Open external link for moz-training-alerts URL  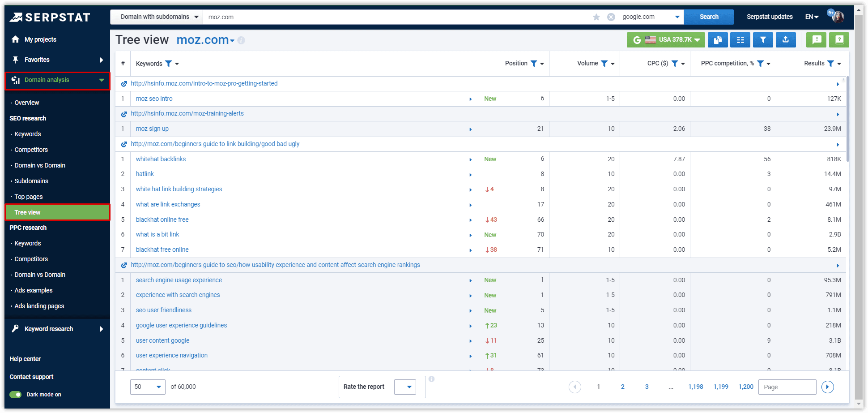click(124, 114)
